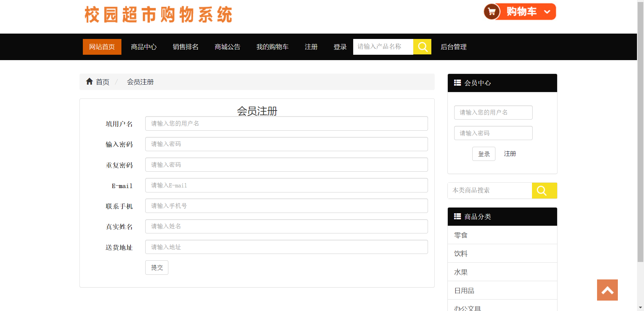Click the list icon beside 商品分类

point(458,216)
